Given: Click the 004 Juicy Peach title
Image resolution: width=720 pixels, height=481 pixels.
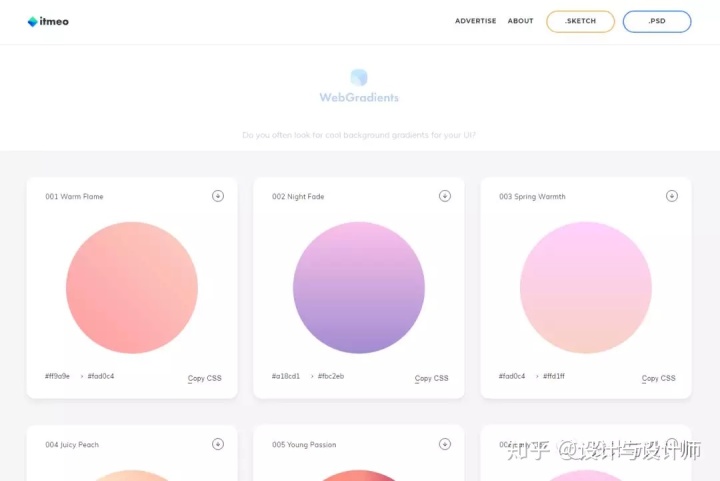Looking at the screenshot, I should tap(72, 444).
